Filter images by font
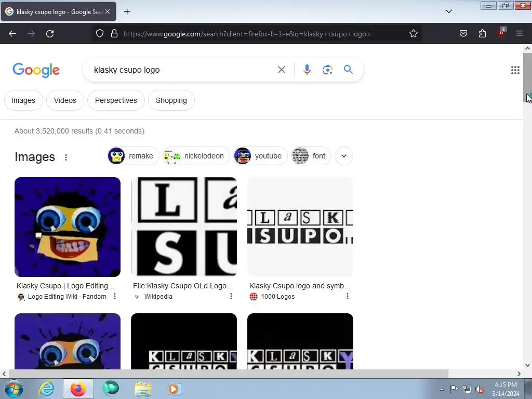The width and height of the screenshot is (532, 399). (311, 156)
